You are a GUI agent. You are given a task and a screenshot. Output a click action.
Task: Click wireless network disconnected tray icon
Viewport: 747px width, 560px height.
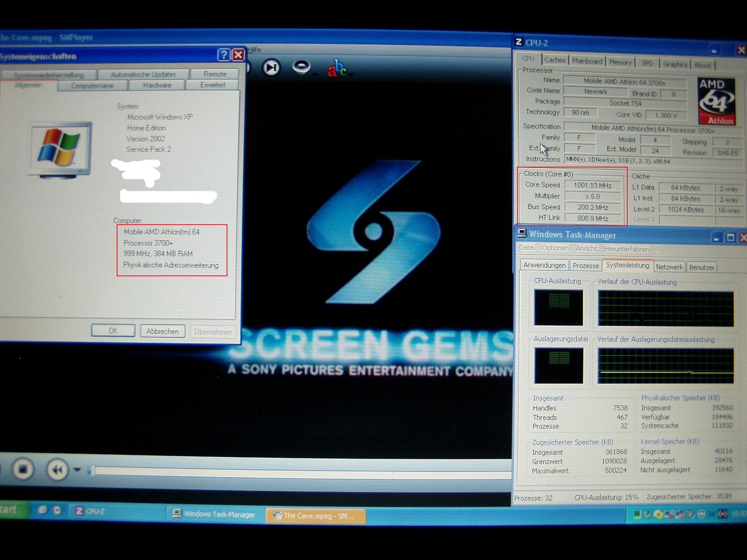[x=669, y=514]
